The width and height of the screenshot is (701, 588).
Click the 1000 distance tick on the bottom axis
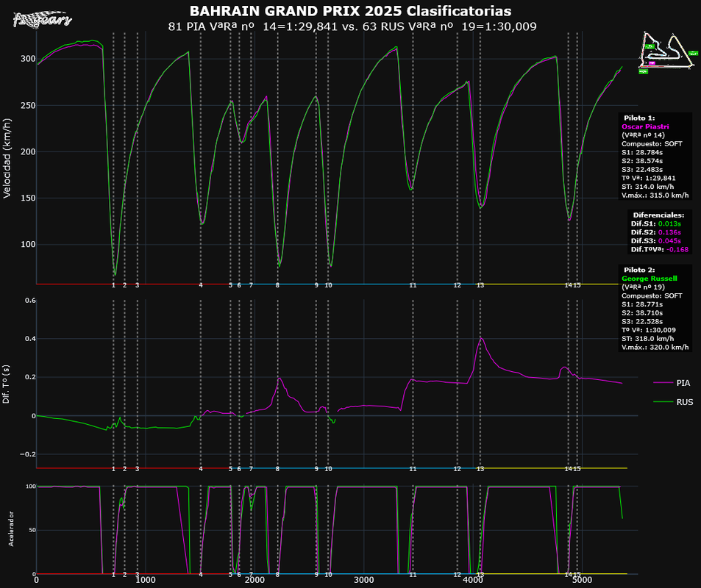(x=146, y=580)
